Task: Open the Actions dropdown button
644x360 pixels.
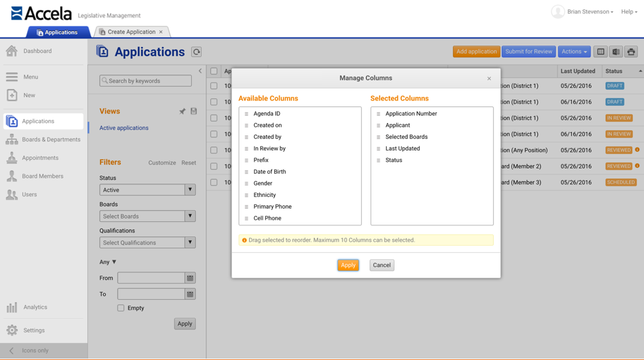Action: point(574,52)
